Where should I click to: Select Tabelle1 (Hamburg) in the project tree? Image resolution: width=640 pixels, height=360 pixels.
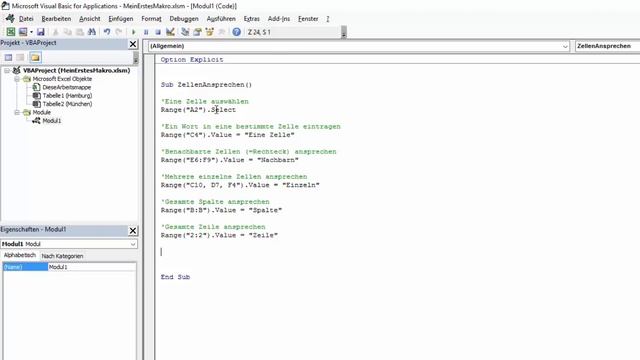coord(67,96)
